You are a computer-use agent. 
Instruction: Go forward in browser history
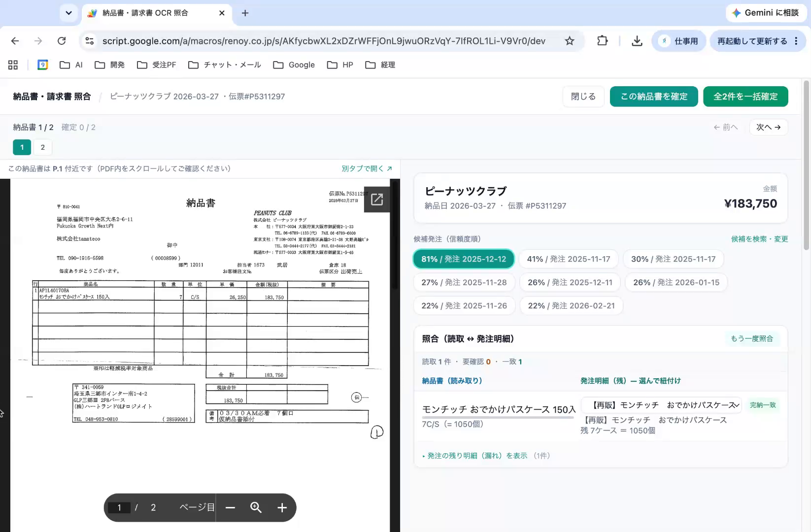[x=38, y=41]
